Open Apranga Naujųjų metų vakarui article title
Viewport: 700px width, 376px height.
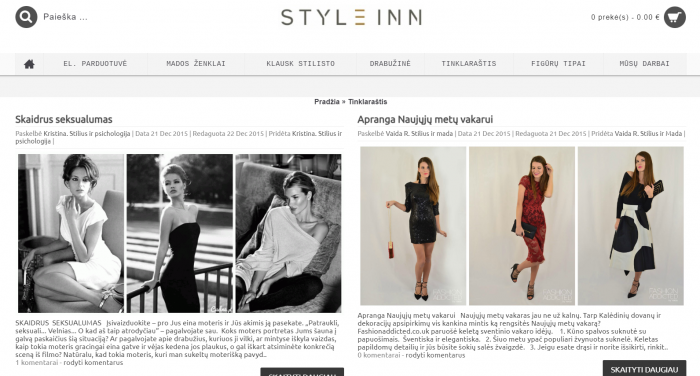pos(425,119)
